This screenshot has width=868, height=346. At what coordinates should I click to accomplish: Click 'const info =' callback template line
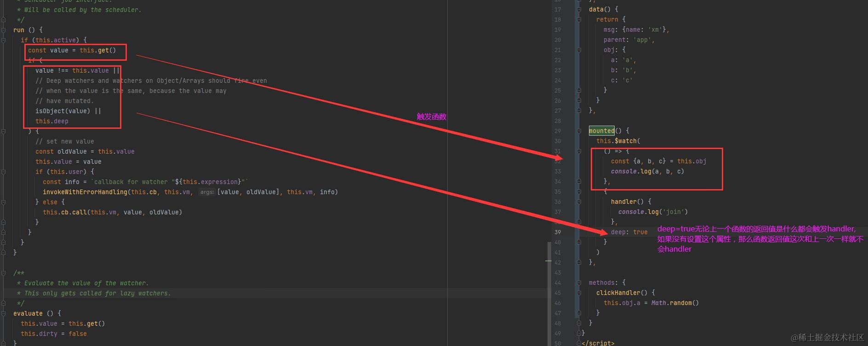tap(145, 182)
